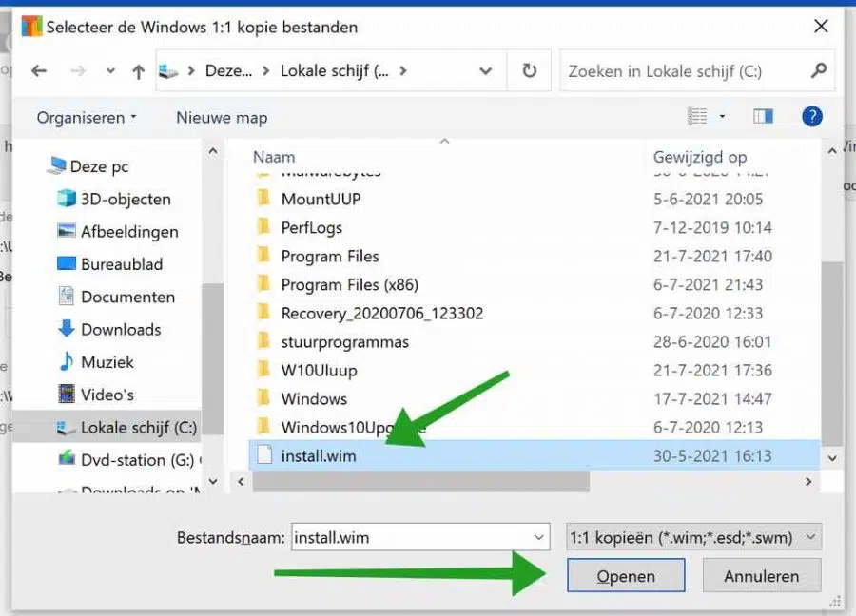
Task: Click the forward navigation arrow
Action: coord(78,71)
